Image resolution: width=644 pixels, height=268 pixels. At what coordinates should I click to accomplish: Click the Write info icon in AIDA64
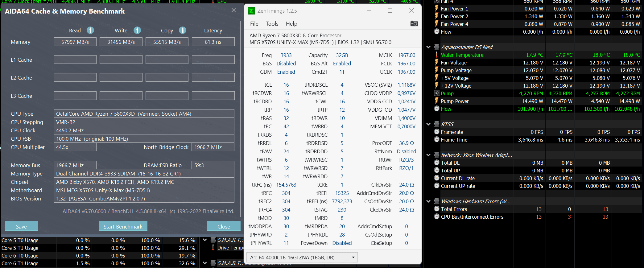coord(137,30)
